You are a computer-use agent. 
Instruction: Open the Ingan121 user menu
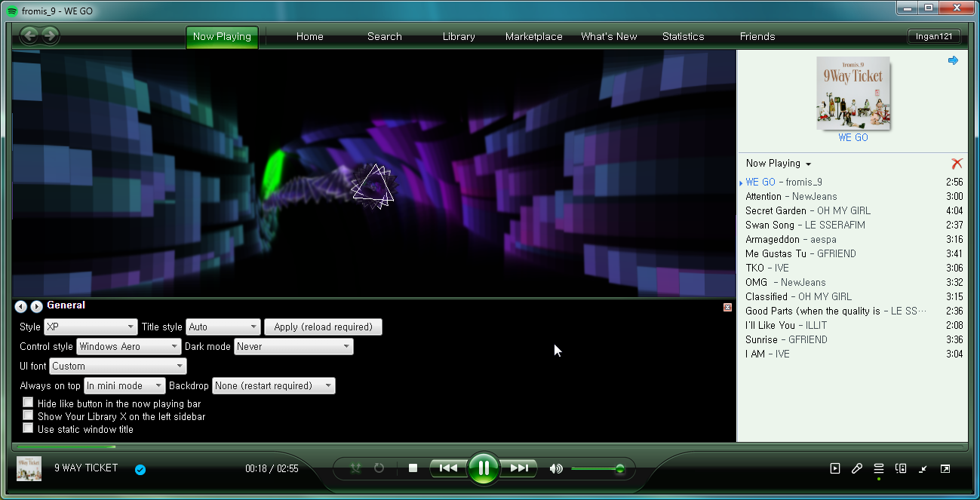(934, 36)
